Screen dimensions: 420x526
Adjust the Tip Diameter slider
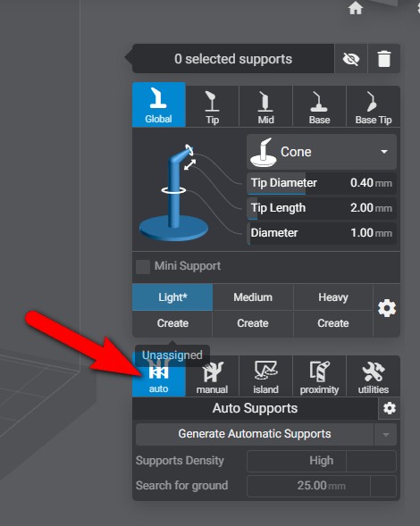322,183
